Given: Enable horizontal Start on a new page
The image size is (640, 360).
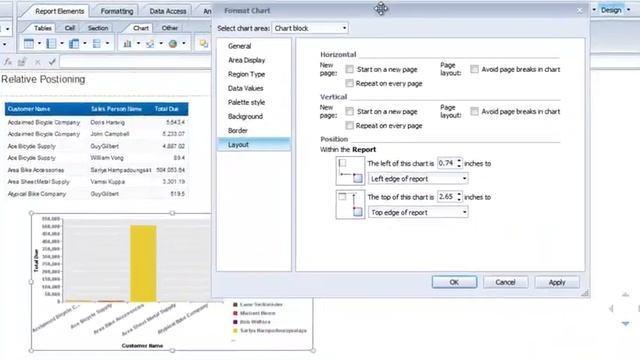Looking at the screenshot, I should click(x=349, y=69).
